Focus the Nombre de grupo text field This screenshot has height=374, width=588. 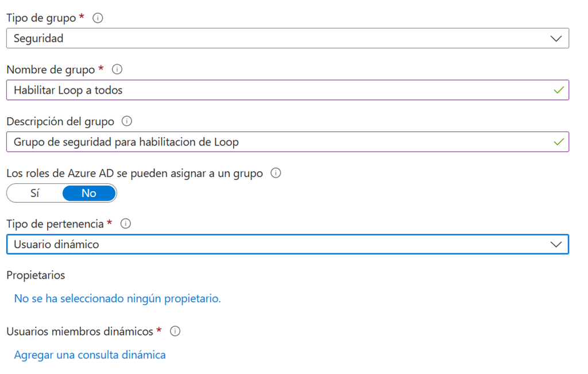point(276,90)
